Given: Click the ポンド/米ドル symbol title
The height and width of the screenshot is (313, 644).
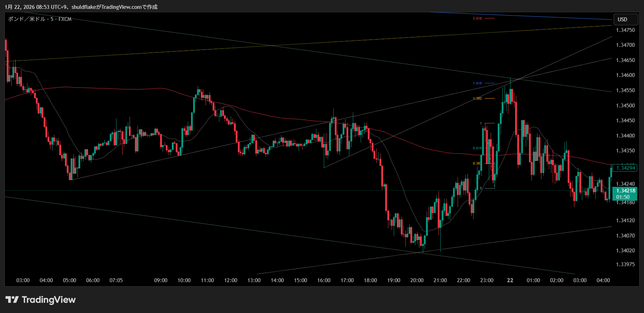Looking at the screenshot, I should coord(40,19).
